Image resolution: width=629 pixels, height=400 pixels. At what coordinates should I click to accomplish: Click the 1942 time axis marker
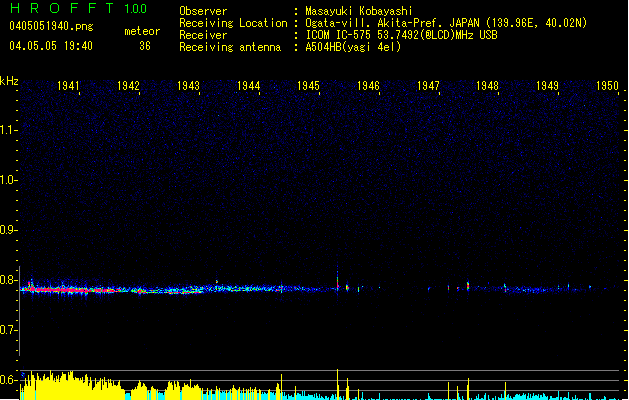click(128, 85)
